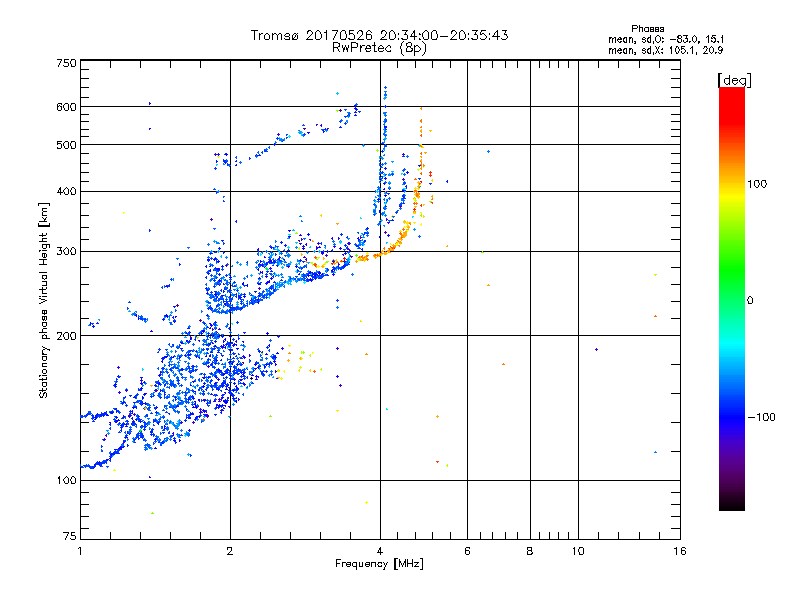Image resolution: width=800 pixels, height=600 pixels.
Task: Click the colorbar '-100' tick label
Action: [x=761, y=417]
